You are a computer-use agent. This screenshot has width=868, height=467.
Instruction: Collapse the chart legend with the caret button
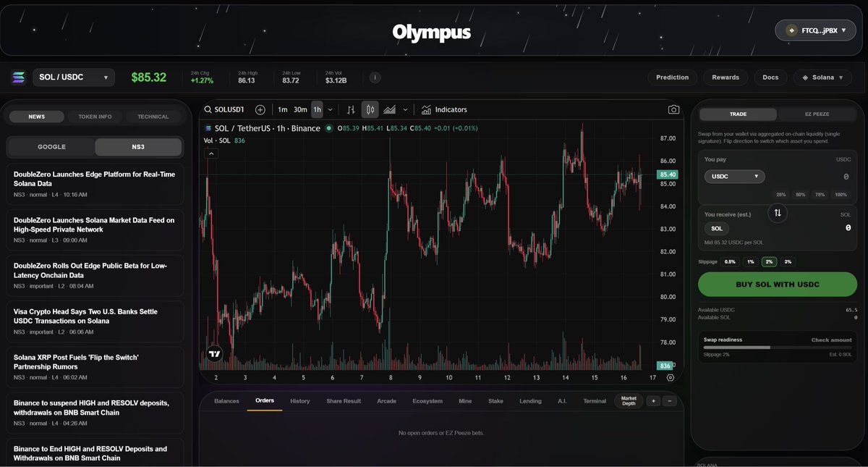[211, 153]
